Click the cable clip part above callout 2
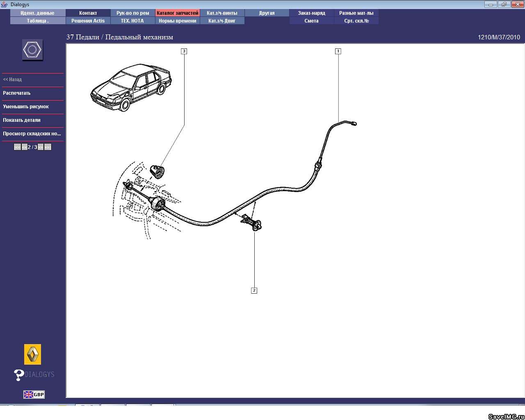525x420 pixels. 251,222
